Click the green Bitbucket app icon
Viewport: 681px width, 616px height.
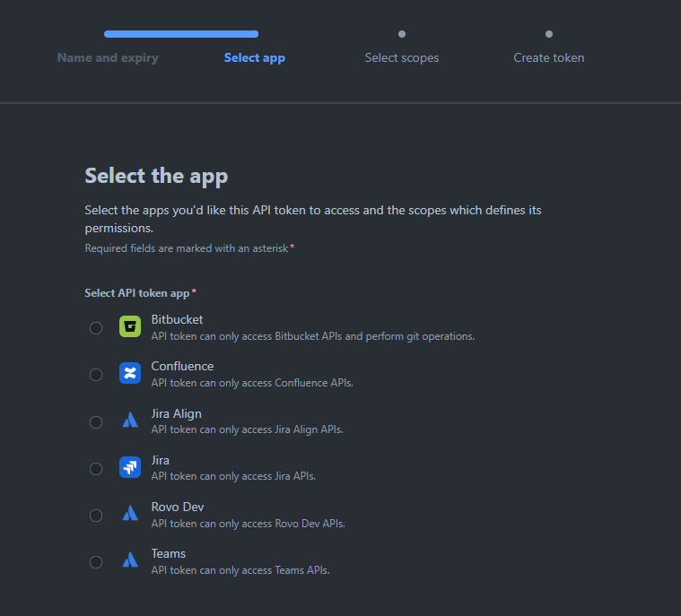[130, 326]
